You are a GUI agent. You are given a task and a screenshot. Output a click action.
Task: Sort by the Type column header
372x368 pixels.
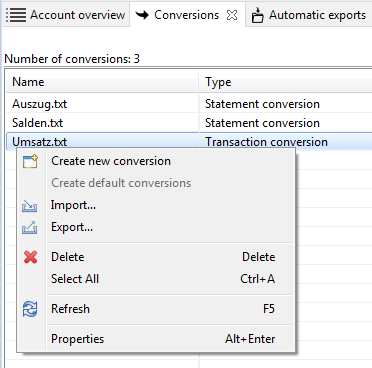coord(286,82)
